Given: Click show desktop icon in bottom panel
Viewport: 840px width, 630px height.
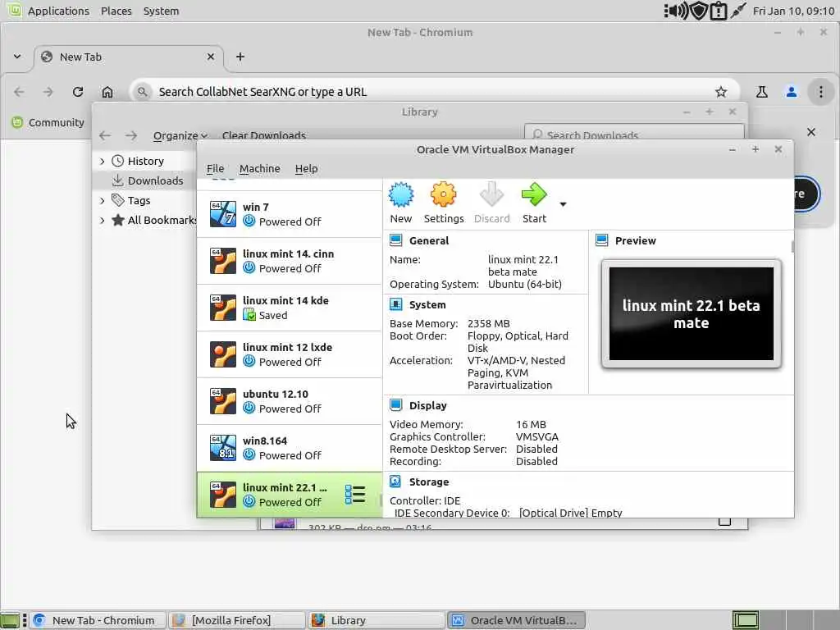Looking at the screenshot, I should pyautogui.click(x=10, y=620).
